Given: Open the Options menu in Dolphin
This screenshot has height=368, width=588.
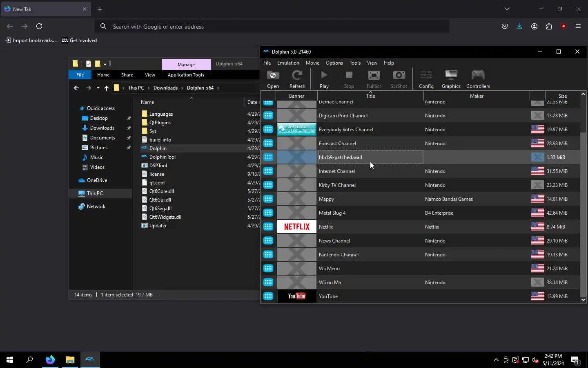Looking at the screenshot, I should (x=334, y=63).
